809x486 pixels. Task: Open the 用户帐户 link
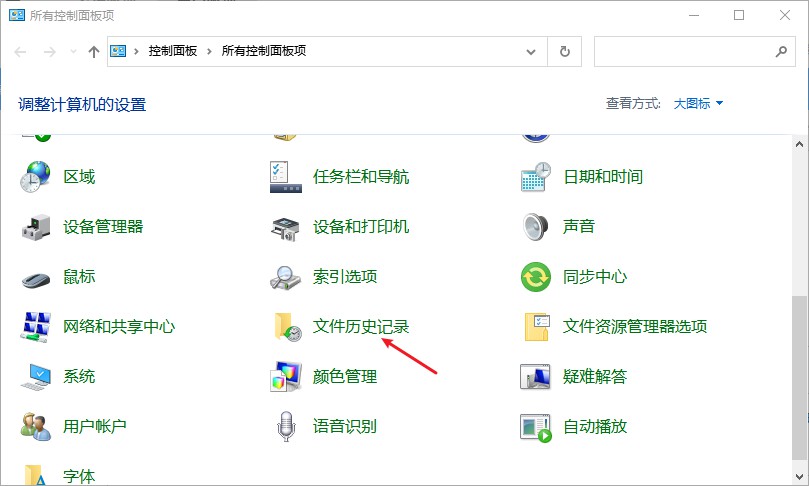(95, 427)
